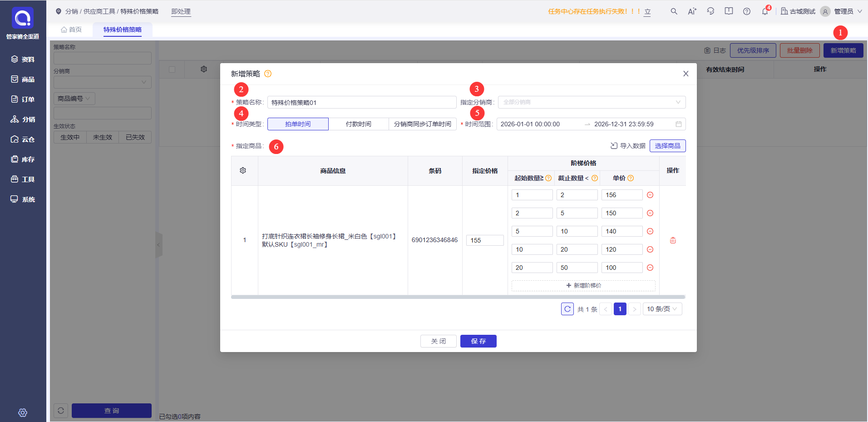Viewport: 868px width, 422px height.
Task: Open the documentation book icon
Action: [x=729, y=11]
